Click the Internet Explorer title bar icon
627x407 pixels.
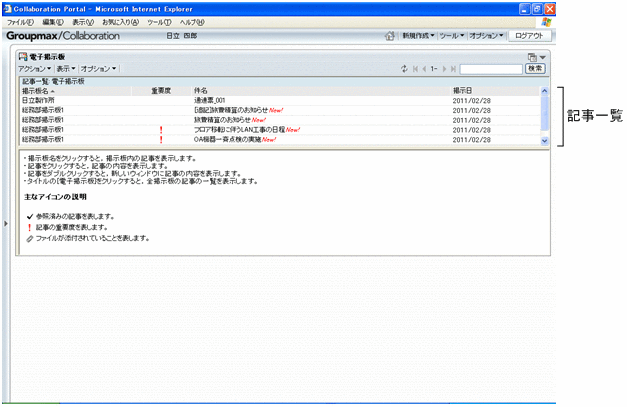[x=7, y=9]
